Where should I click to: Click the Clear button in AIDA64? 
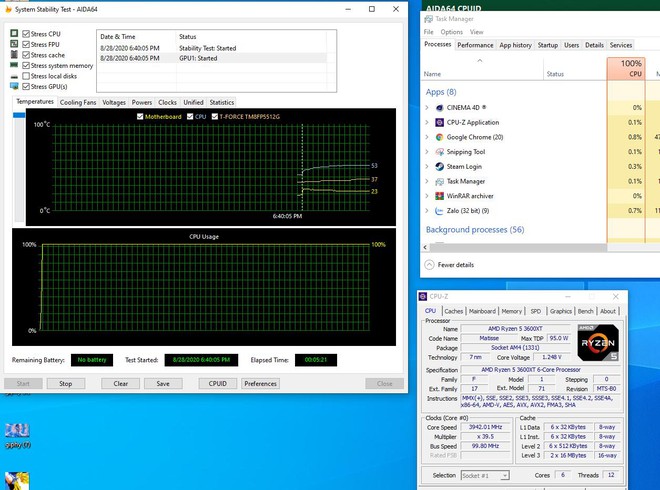(x=120, y=383)
